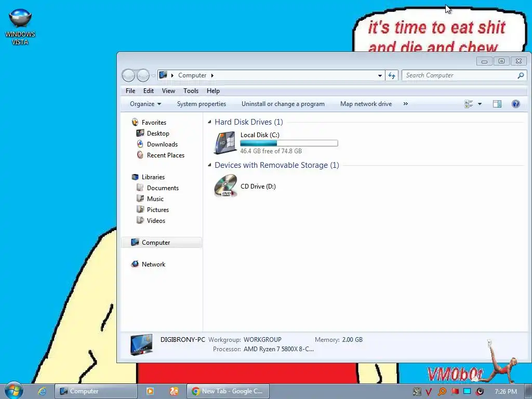Open the View menu

point(168,91)
